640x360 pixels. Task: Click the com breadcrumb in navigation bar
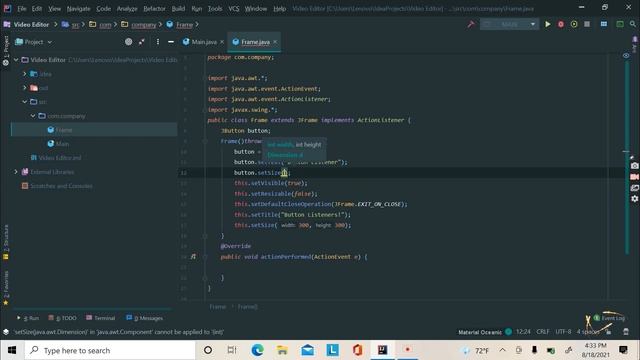(105, 24)
